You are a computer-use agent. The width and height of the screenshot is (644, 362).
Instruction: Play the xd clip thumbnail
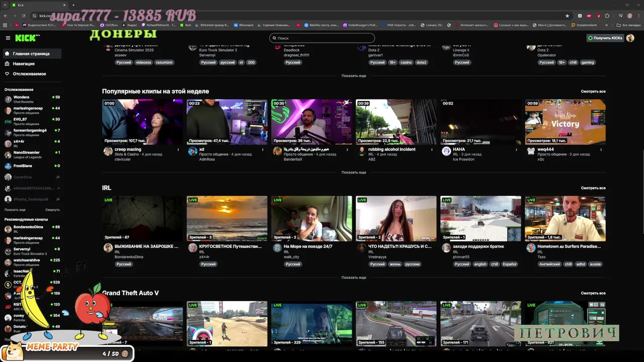click(227, 122)
